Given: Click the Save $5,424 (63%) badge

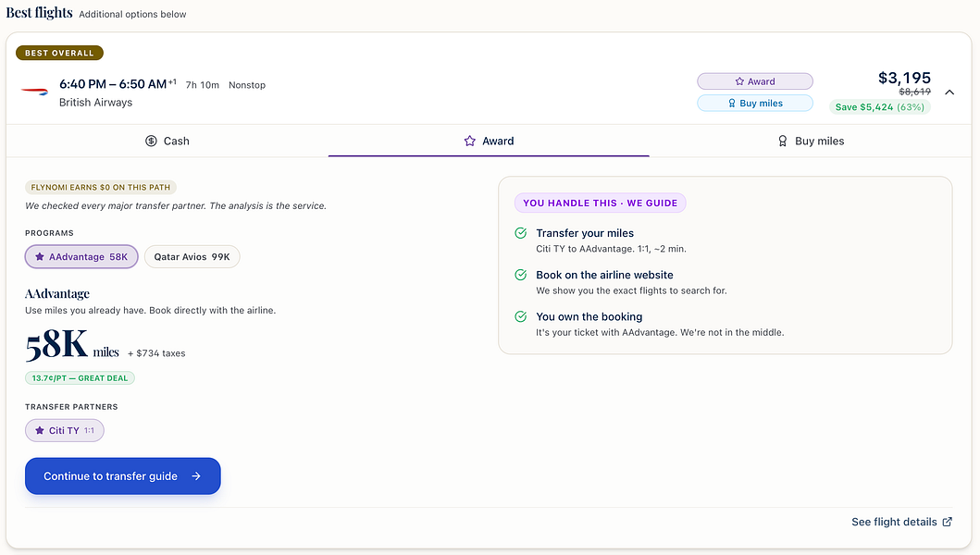Looking at the screenshot, I should pyautogui.click(x=879, y=107).
